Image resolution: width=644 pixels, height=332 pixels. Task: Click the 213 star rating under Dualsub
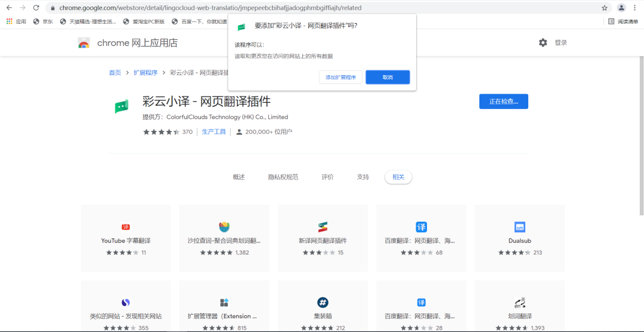[x=520, y=252]
